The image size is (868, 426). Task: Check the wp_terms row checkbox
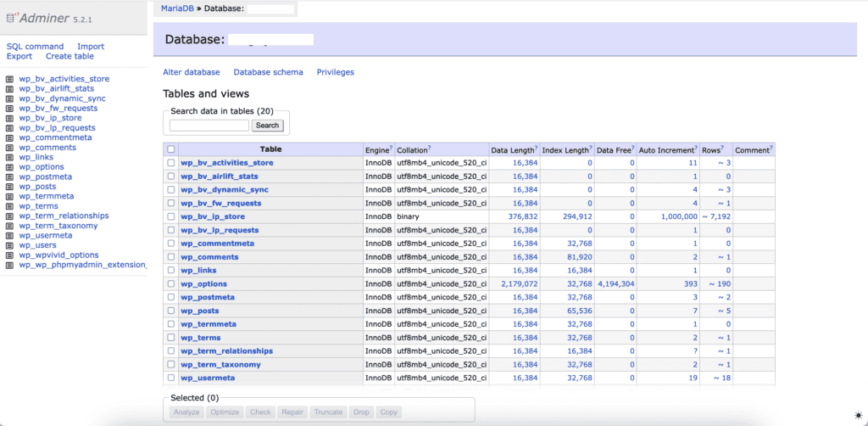coord(171,338)
